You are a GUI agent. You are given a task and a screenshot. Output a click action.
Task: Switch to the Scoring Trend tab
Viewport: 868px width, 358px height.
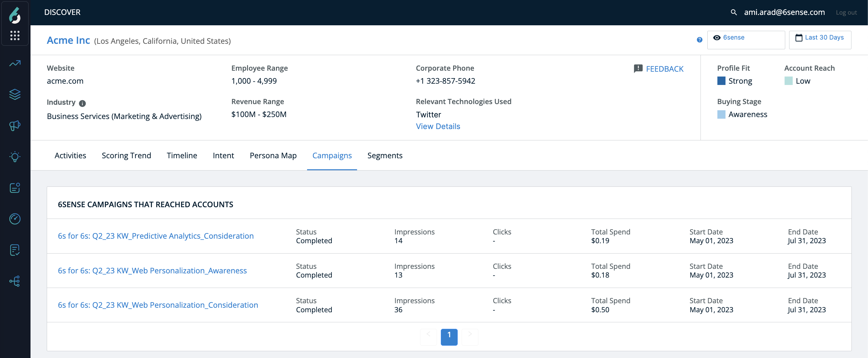point(126,155)
